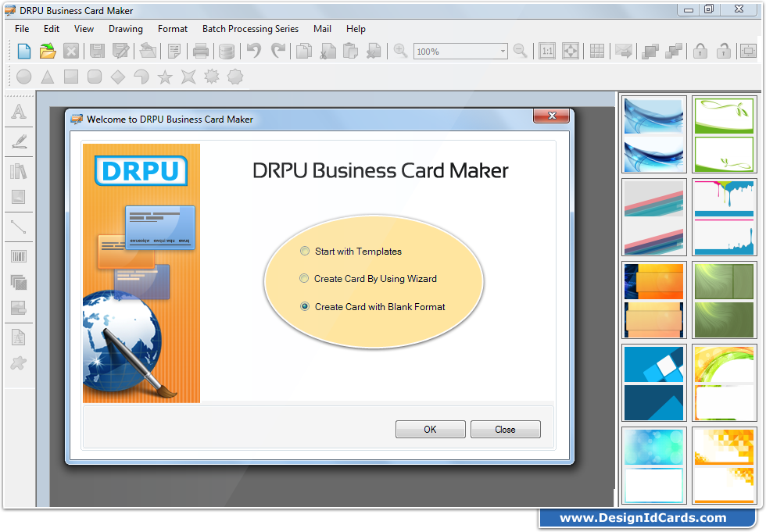766x532 pixels.
Task: Choose the yellow-green arc template
Action: point(724,383)
